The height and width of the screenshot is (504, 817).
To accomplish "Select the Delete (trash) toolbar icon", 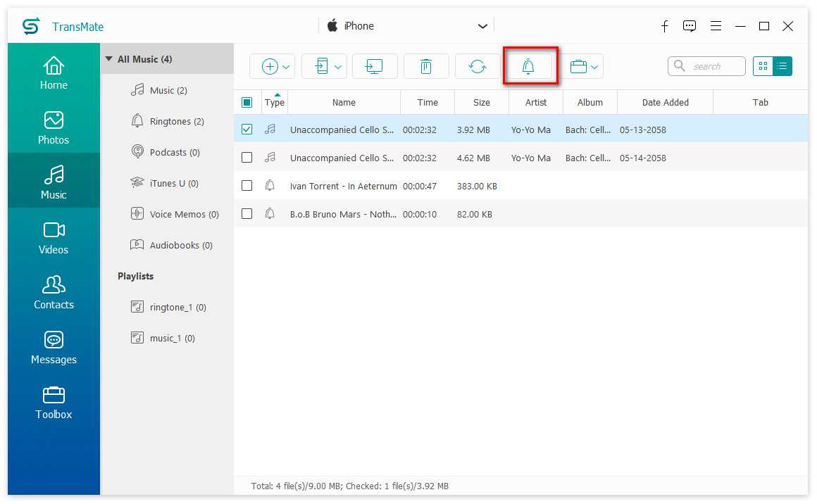I will pyautogui.click(x=426, y=65).
